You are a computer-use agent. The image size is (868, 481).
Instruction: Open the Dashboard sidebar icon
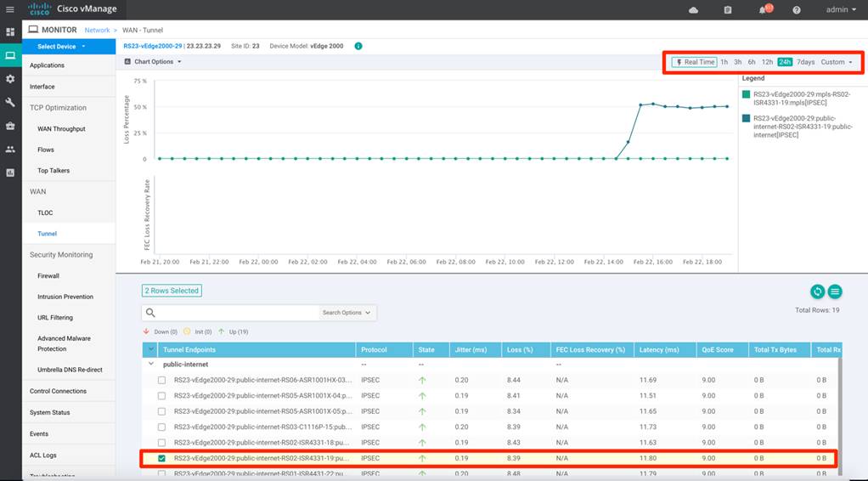click(10, 32)
